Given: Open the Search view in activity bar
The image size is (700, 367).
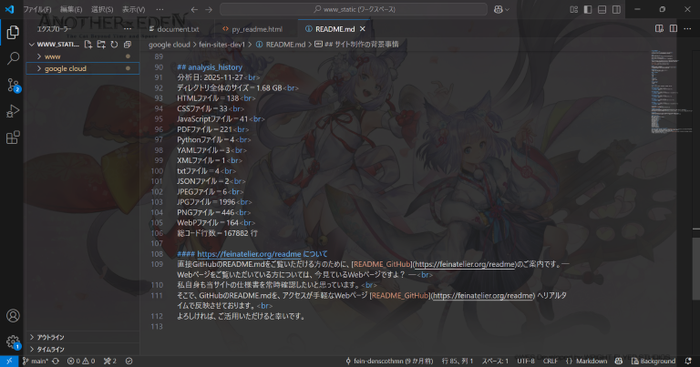Looking at the screenshot, I should click(13, 58).
